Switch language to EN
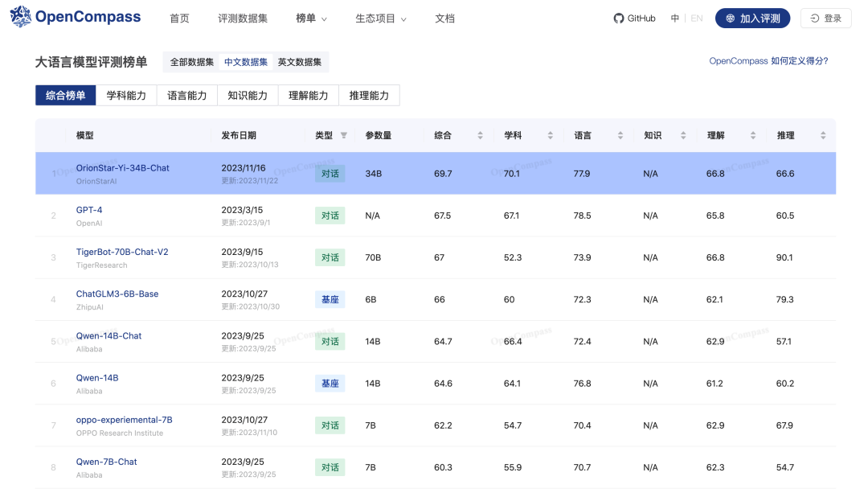Image resolution: width=868 pixels, height=493 pixels. pos(697,18)
